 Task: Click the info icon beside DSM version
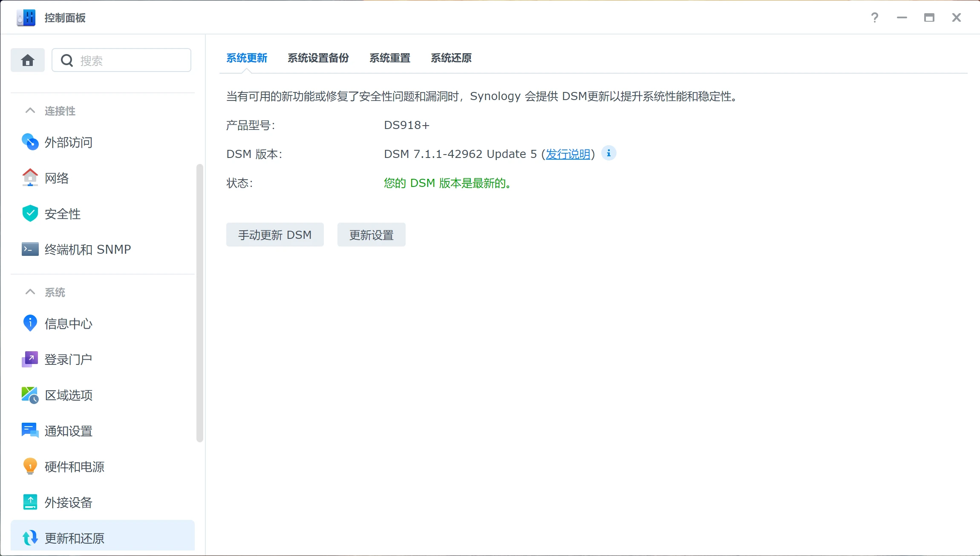pyautogui.click(x=608, y=153)
